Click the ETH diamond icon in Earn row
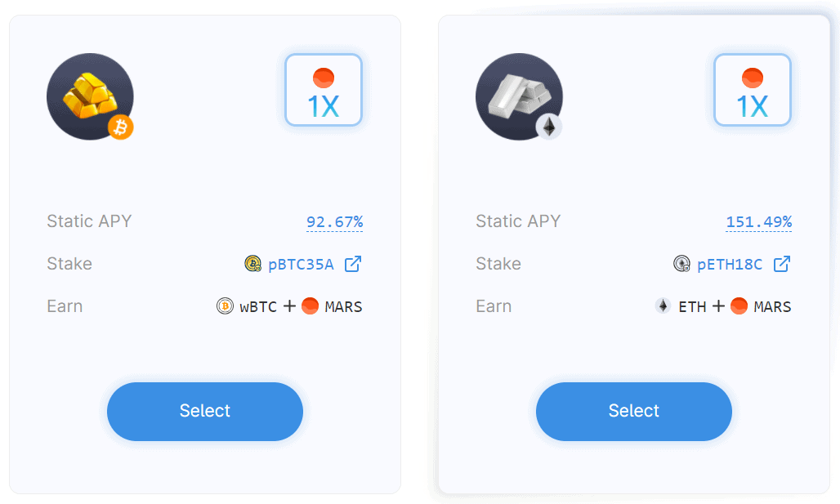Image resolution: width=840 pixels, height=504 pixels. (664, 306)
